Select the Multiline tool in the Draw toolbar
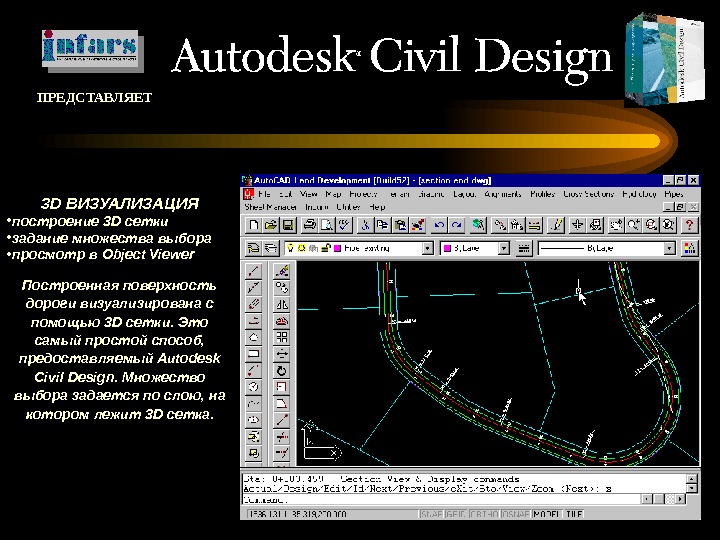Screen dimensions: 720x540 tap(254, 304)
